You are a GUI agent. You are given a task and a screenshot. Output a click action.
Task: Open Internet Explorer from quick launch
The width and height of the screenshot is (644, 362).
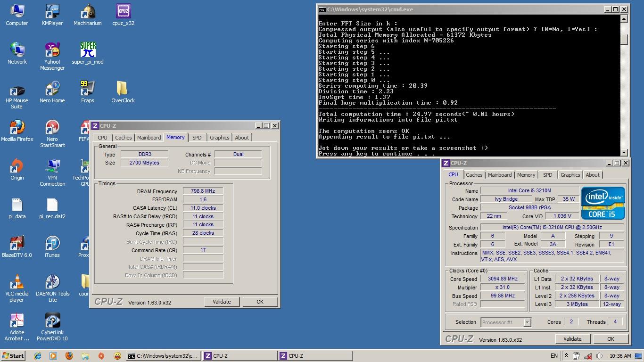37,356
